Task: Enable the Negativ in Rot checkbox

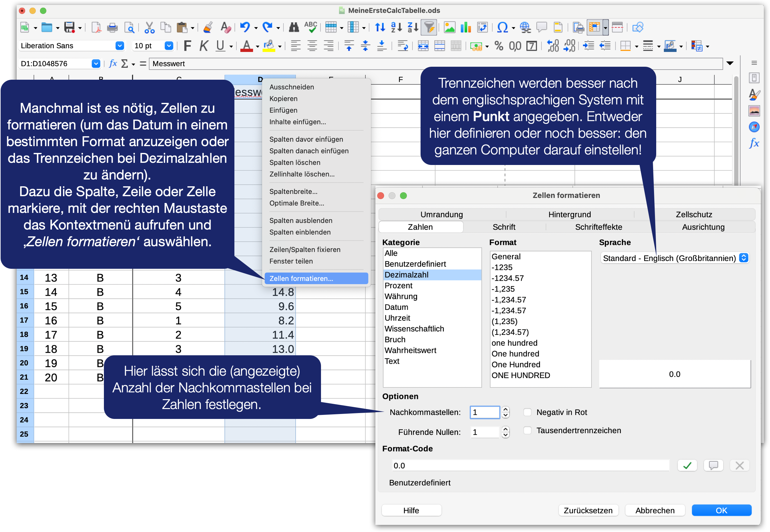Action: pyautogui.click(x=528, y=412)
